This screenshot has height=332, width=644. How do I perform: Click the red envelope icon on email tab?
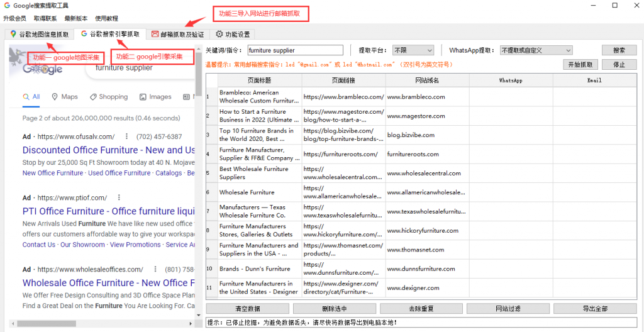155,34
